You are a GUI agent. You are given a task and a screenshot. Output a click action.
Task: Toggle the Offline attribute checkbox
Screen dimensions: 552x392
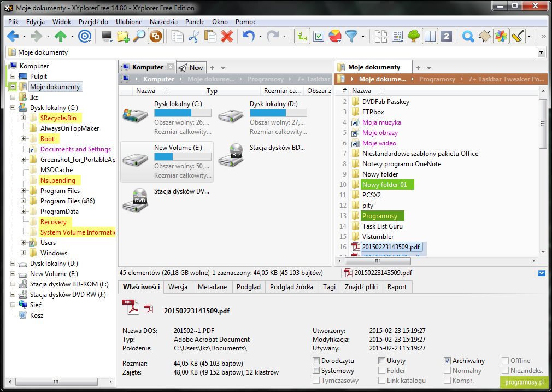[505, 361]
